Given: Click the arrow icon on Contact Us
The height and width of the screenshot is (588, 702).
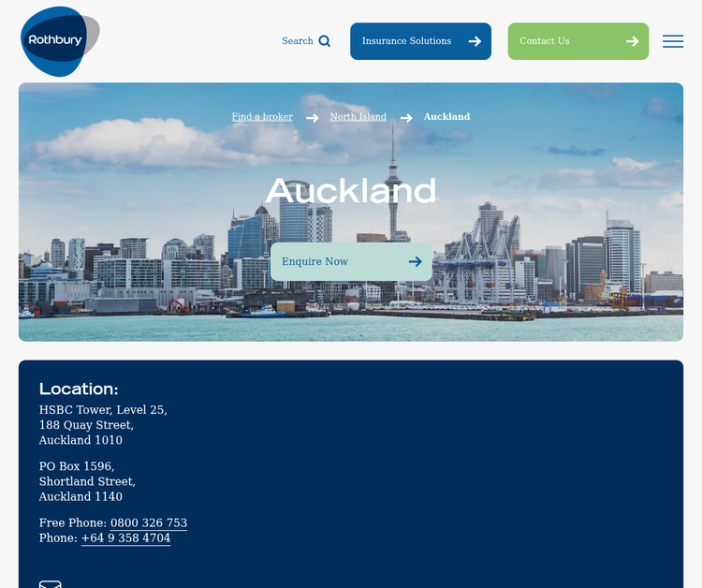Looking at the screenshot, I should (632, 41).
